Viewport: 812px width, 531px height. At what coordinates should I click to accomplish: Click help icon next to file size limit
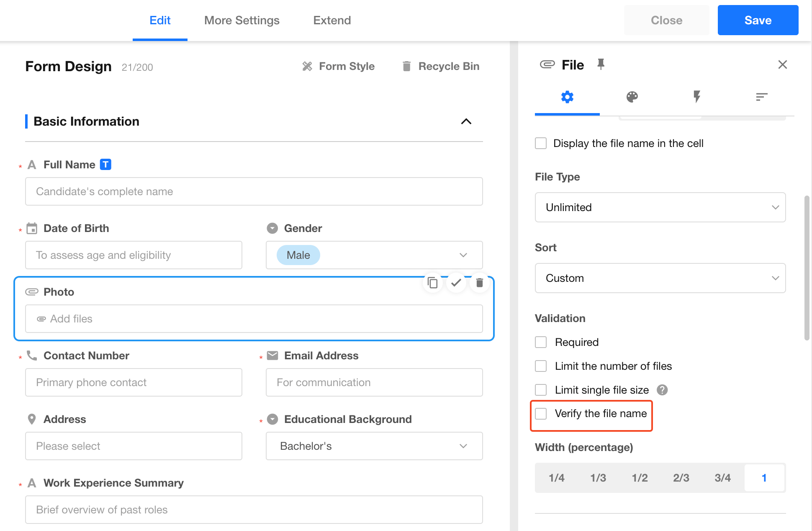[662, 390]
